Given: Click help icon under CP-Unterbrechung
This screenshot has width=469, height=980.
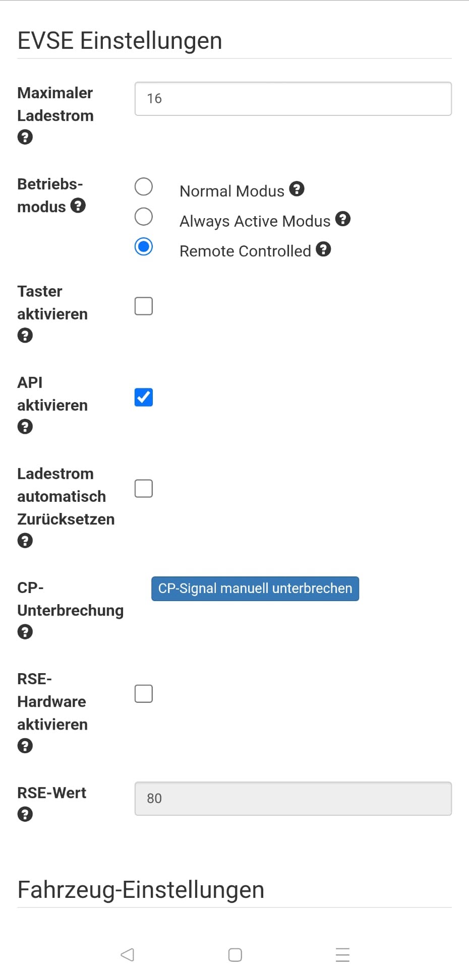Looking at the screenshot, I should pyautogui.click(x=25, y=632).
